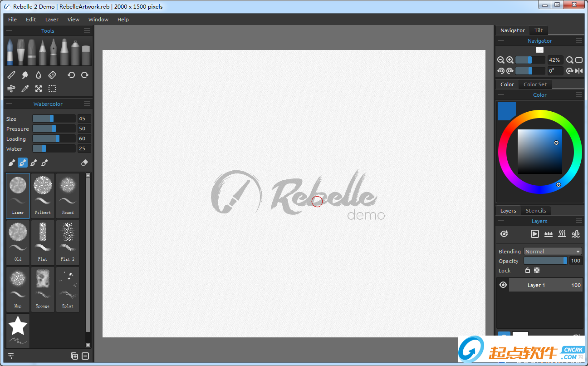The image size is (588, 366).
Task: Select the dashed Selection tool
Action: (52, 89)
